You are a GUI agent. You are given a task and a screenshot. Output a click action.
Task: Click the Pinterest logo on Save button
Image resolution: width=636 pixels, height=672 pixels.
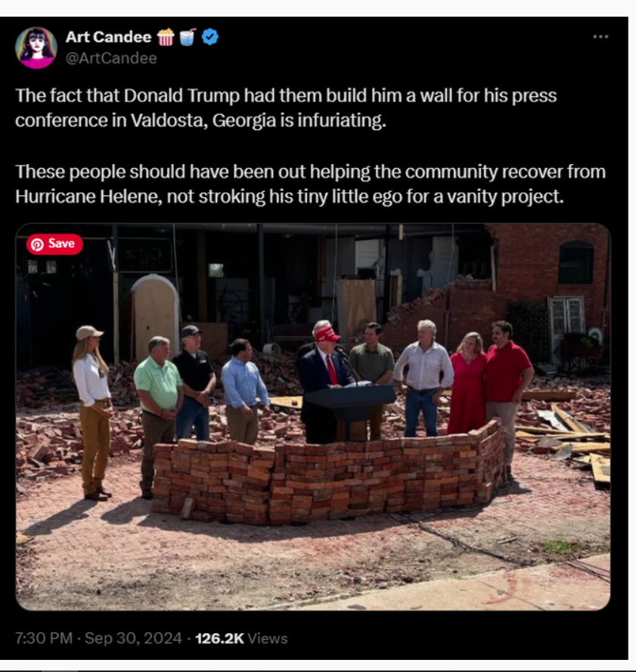[37, 244]
